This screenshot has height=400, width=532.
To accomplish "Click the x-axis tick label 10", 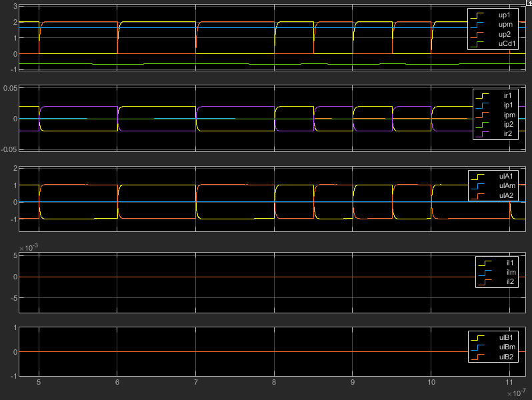I will (431, 383).
